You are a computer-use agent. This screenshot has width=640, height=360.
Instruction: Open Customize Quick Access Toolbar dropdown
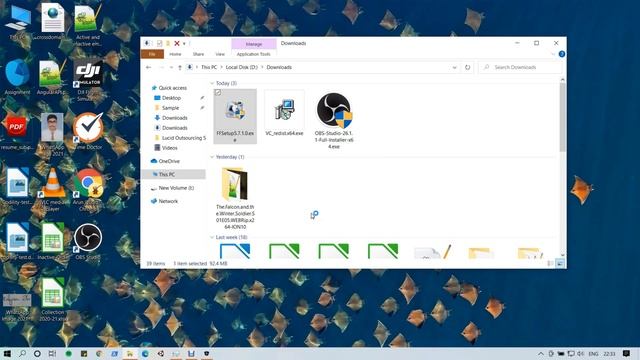[x=184, y=43]
